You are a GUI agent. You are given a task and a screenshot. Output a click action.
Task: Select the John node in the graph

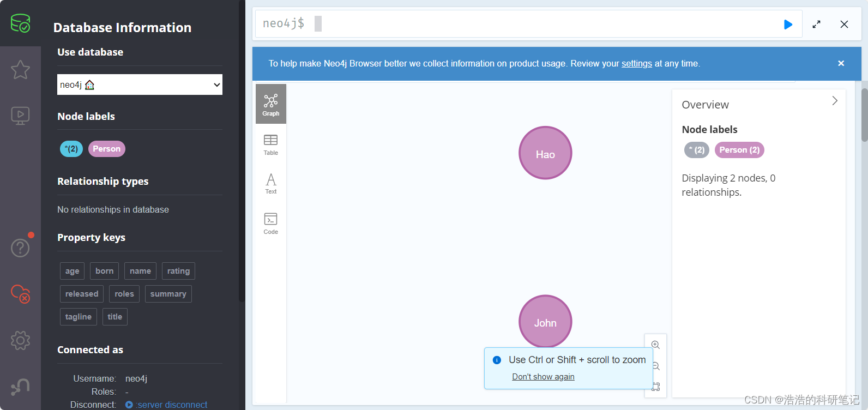(545, 322)
